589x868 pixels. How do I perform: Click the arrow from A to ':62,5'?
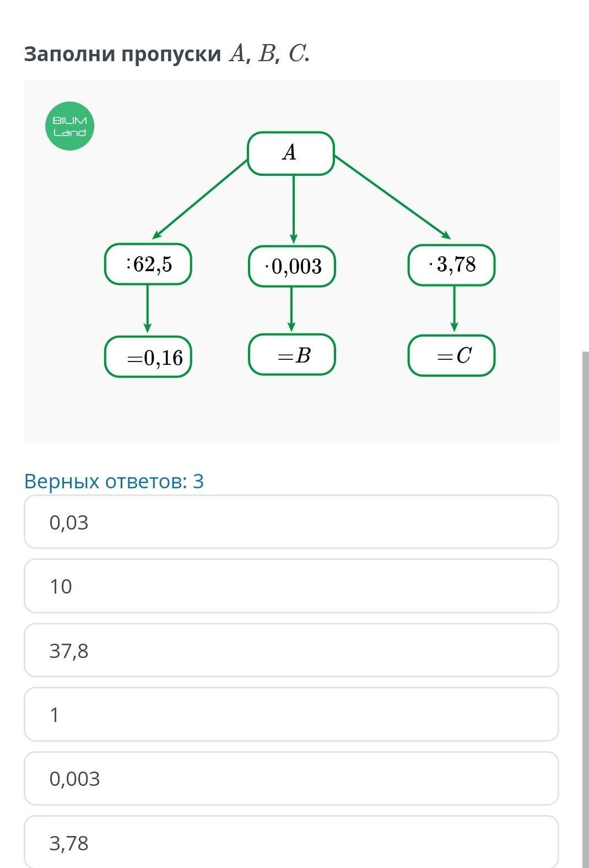click(x=199, y=199)
